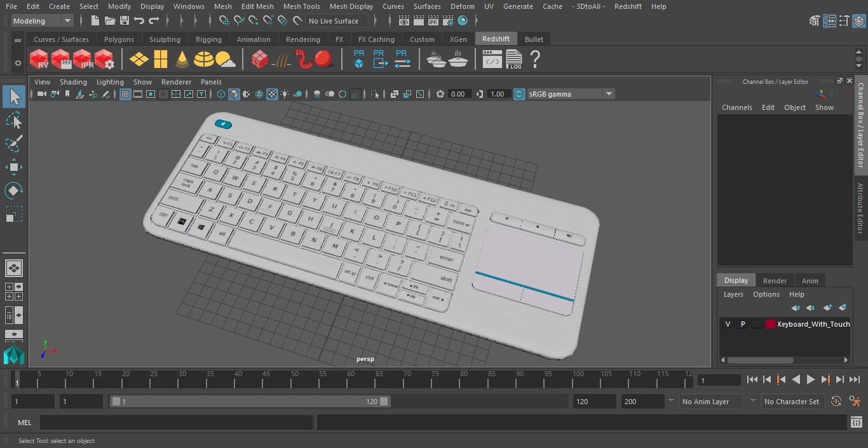Toggle the viewport grid display icon

[x=125, y=94]
